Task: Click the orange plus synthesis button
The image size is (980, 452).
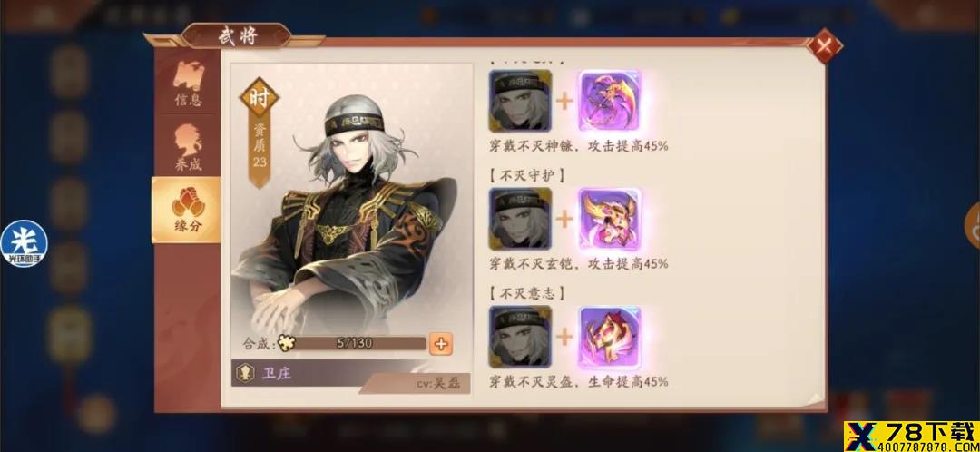Action: tap(441, 343)
